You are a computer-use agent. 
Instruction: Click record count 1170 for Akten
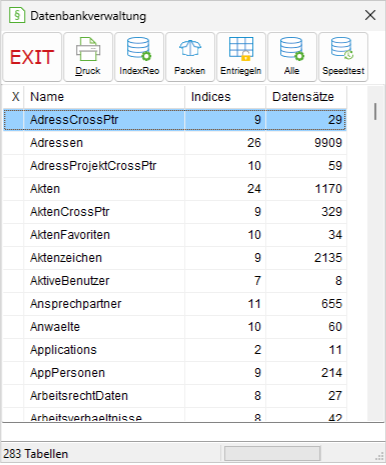[x=329, y=189]
